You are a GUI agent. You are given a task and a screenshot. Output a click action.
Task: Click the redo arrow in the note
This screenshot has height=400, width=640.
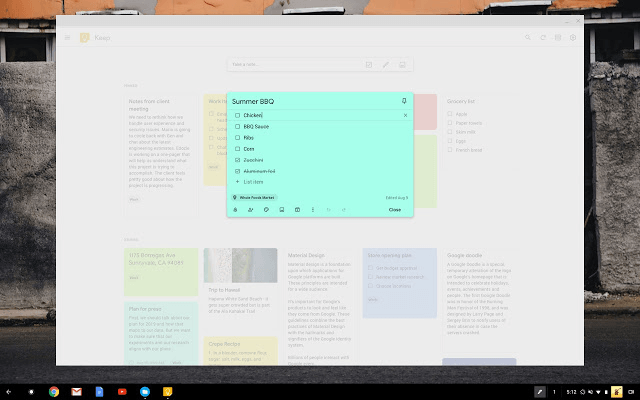click(x=343, y=210)
